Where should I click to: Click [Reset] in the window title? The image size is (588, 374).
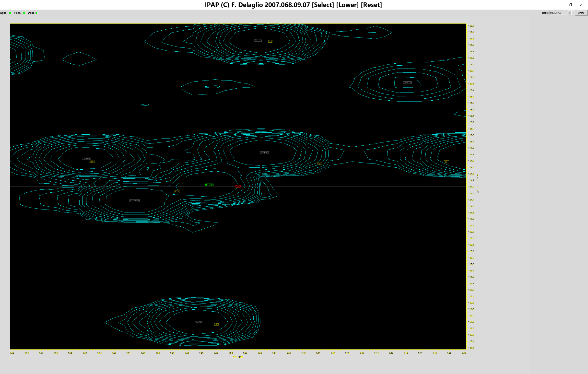click(371, 5)
